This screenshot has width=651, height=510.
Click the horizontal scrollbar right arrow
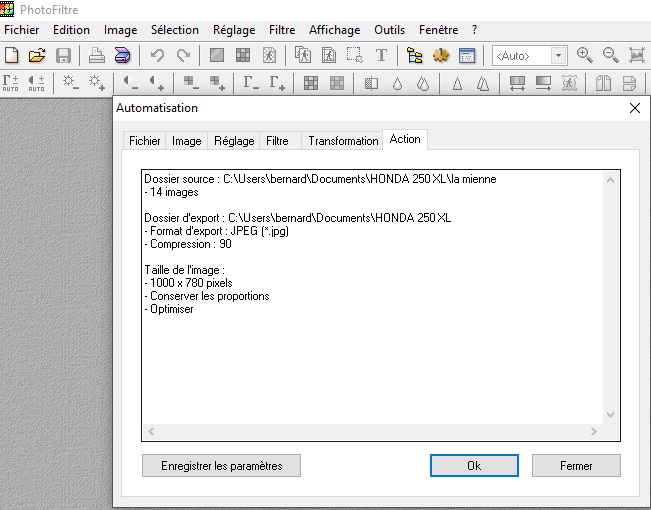click(x=593, y=432)
